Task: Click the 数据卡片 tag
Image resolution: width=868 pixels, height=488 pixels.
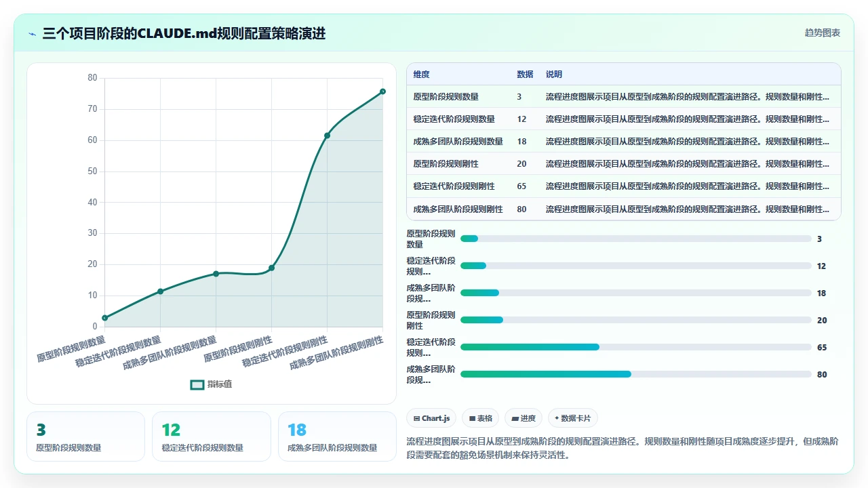Action: point(573,418)
